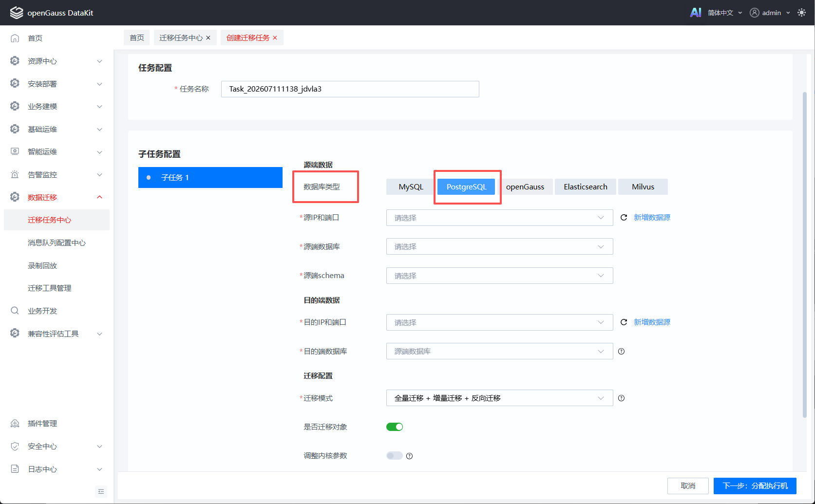Click help icon beside 迁移模式 dropdown
Viewport: 815px width, 504px height.
622,398
